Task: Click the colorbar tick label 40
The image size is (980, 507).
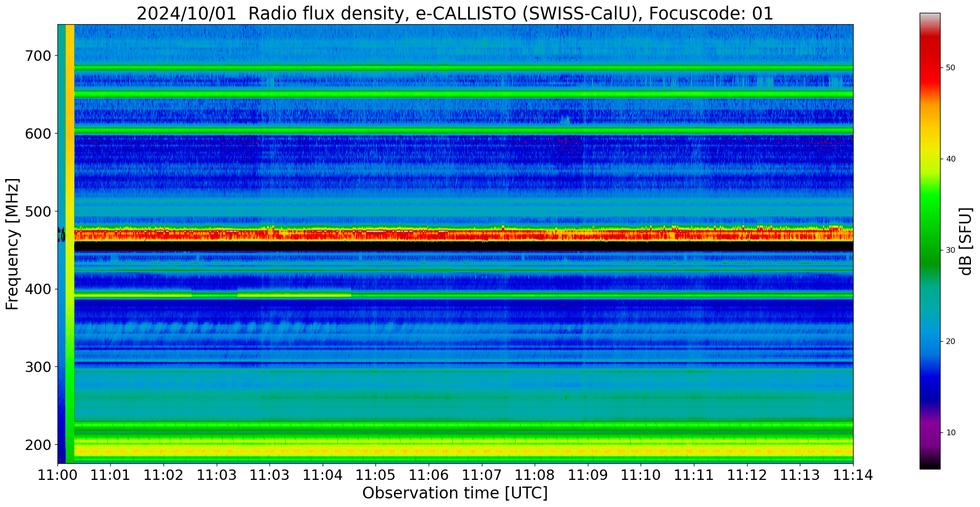Action: 951,159
